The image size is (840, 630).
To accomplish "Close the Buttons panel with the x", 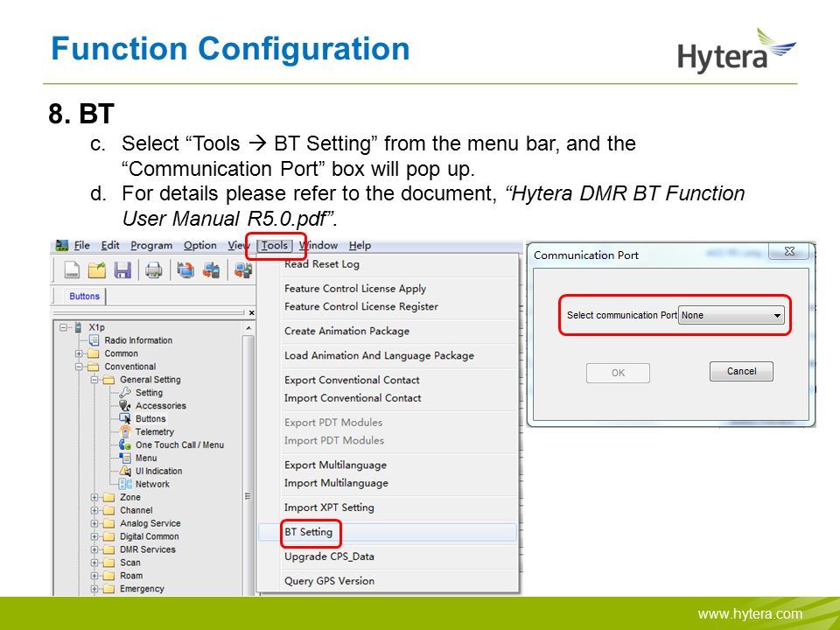I will pos(251,313).
